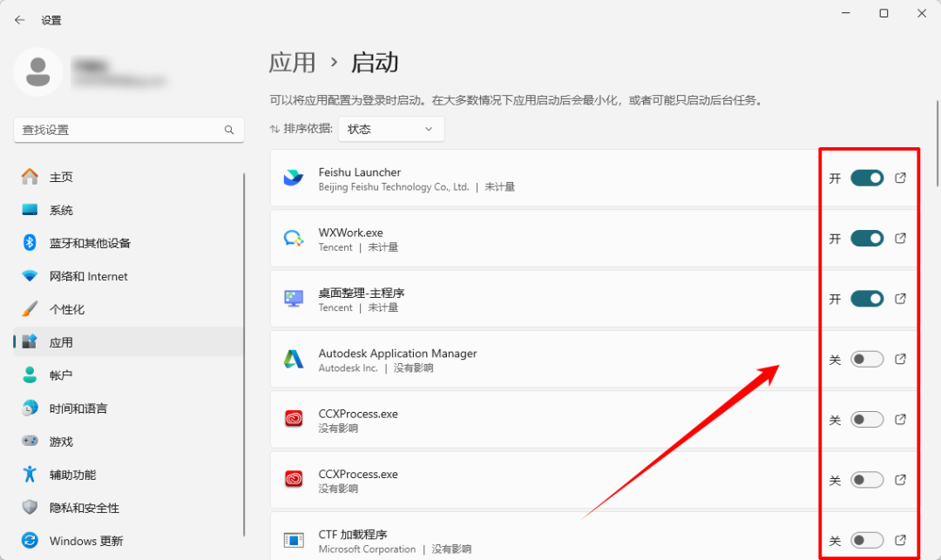Click the CTF 加载程序 name text
Viewport: 941px width, 560px height.
[x=353, y=534]
